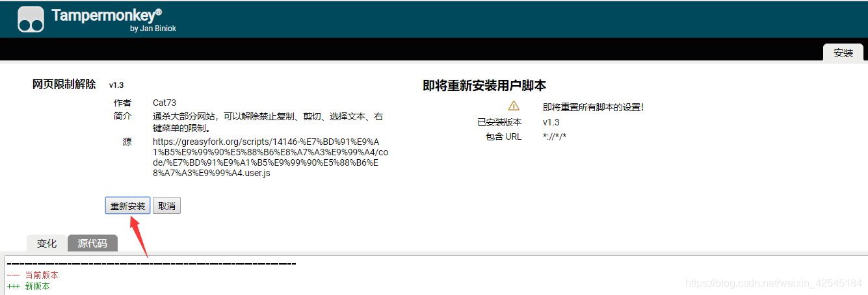868x295 pixels.
Task: Switch to the 变化 tab
Action: pos(47,244)
